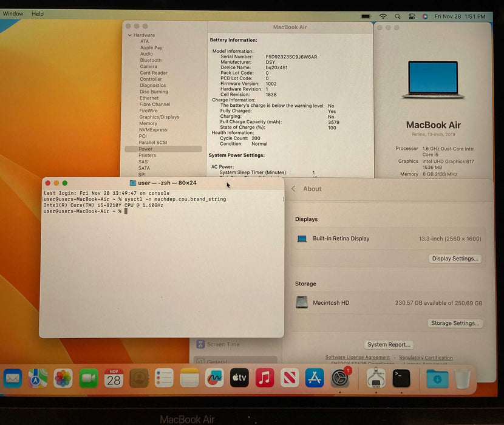The image size is (504, 425).
Task: Open Spotlight search in menu bar
Action: point(398,16)
